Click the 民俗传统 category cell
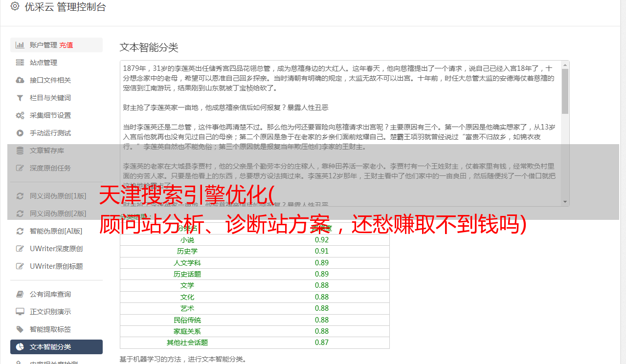626x364 pixels. [187, 320]
